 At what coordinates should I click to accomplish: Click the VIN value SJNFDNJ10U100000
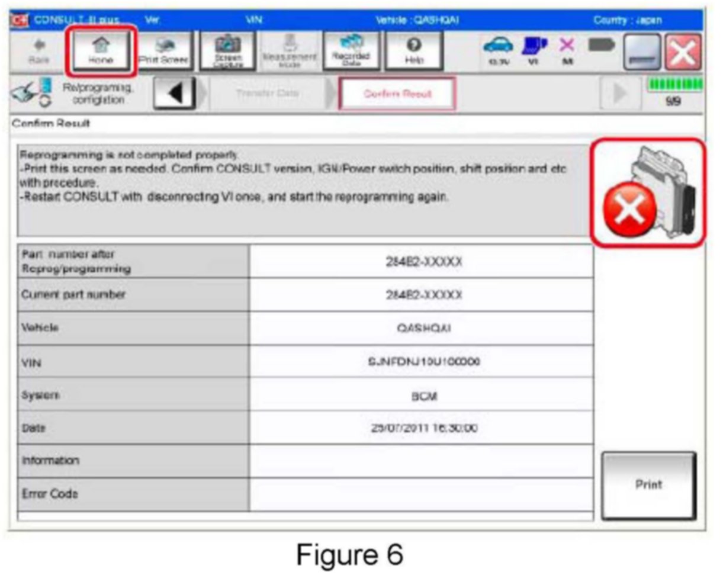tap(421, 361)
